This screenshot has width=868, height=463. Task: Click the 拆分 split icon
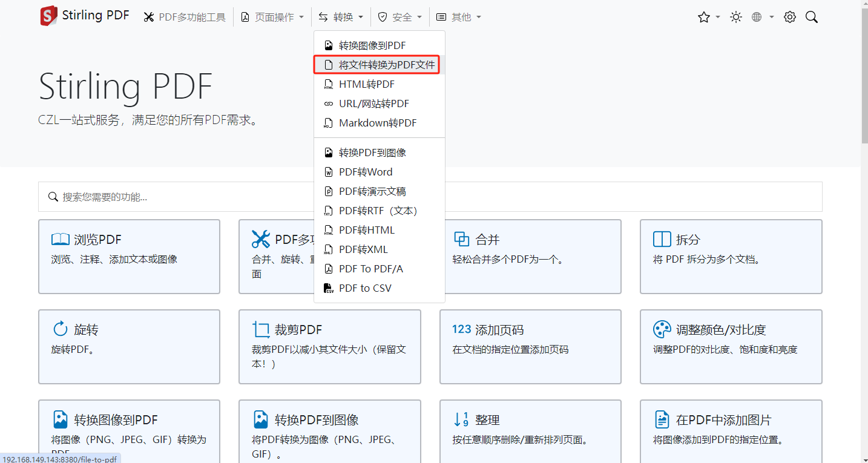pyautogui.click(x=662, y=240)
